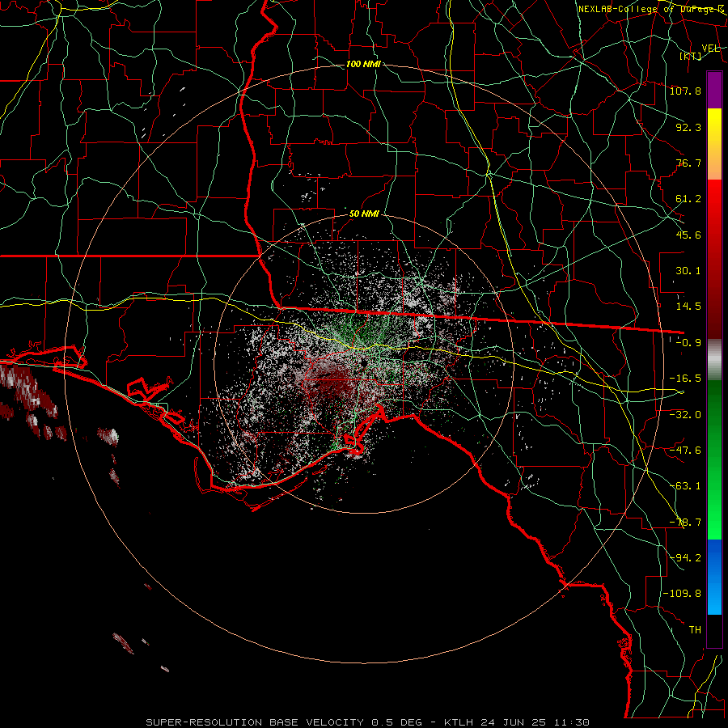Screen dimensions: 728x728
Task: Click the "100 NMI" range ring label
Action: 363,64
